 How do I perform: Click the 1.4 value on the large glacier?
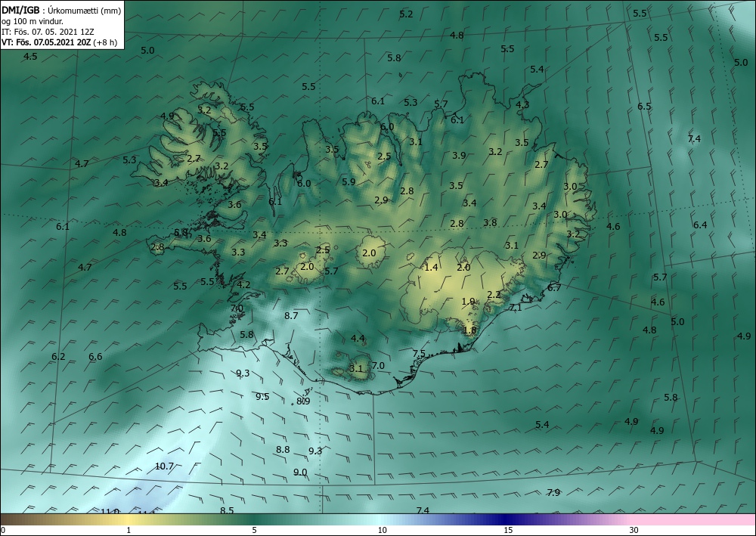(431, 267)
